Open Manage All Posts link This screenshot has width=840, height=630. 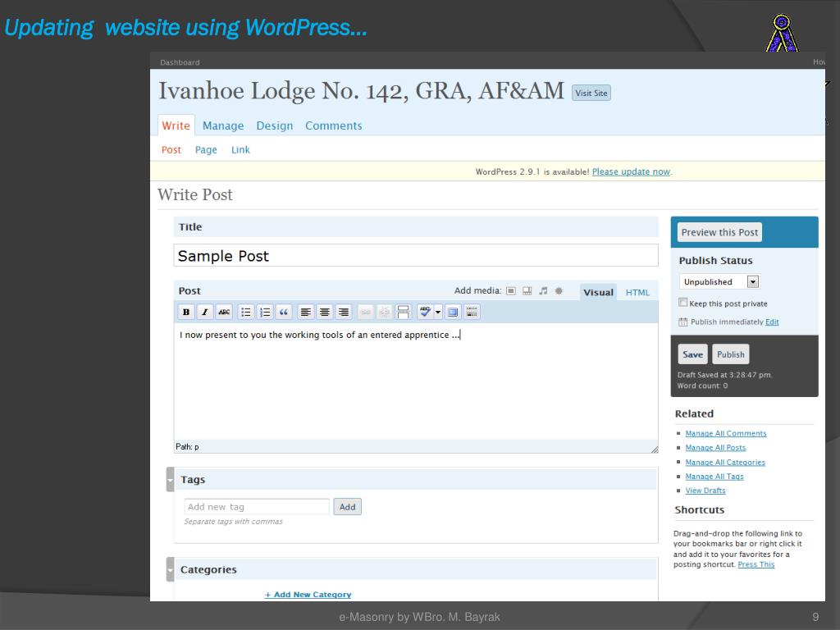tap(715, 448)
